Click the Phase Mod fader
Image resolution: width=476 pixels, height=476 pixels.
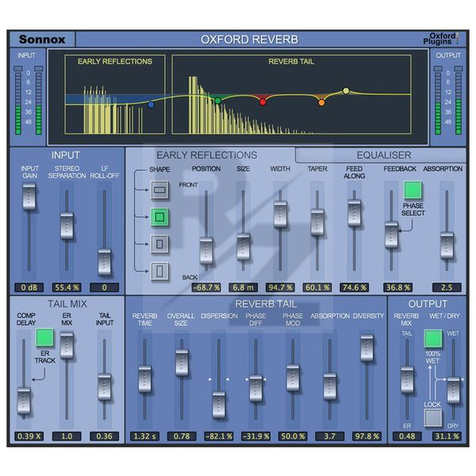(x=293, y=378)
